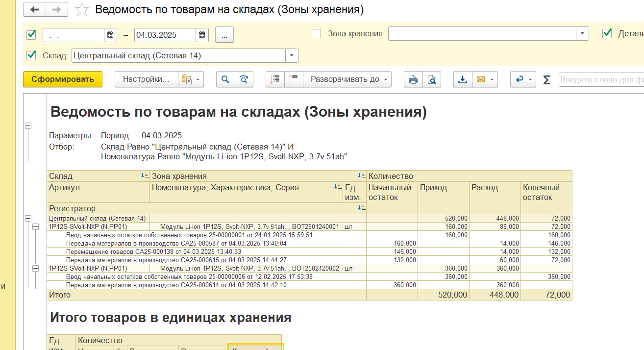Viewport: 644px width, 350px height.
Task: Click the Find Next icon
Action: coord(244,79)
